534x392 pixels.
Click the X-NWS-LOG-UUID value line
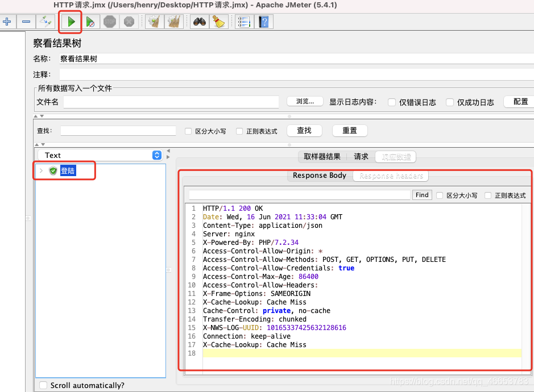pyautogui.click(x=275, y=327)
